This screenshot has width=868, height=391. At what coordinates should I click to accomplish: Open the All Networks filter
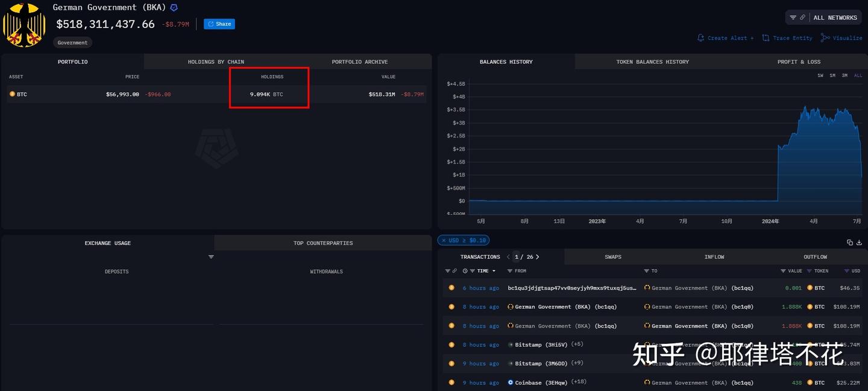[x=835, y=17]
